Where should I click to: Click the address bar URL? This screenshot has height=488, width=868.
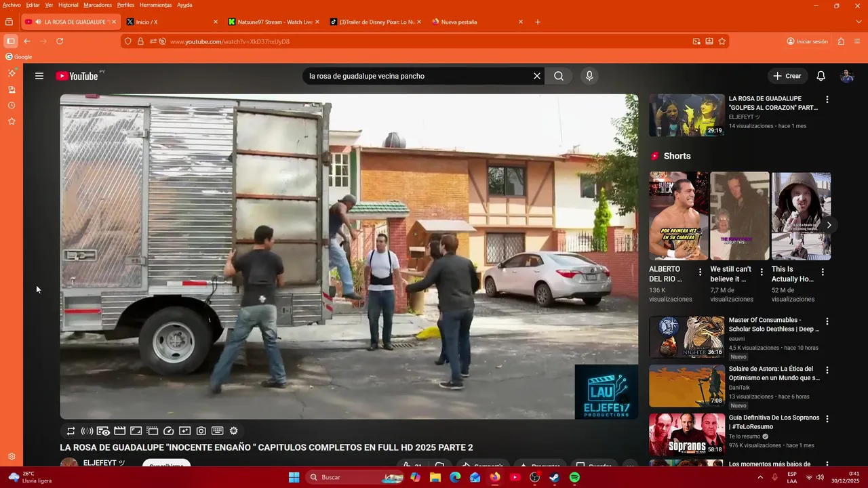click(230, 41)
